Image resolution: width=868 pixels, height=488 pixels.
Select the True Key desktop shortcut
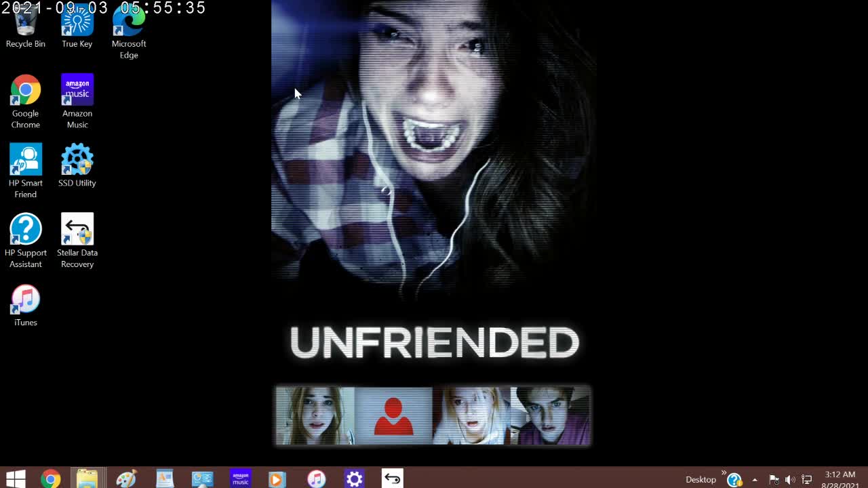(x=77, y=27)
